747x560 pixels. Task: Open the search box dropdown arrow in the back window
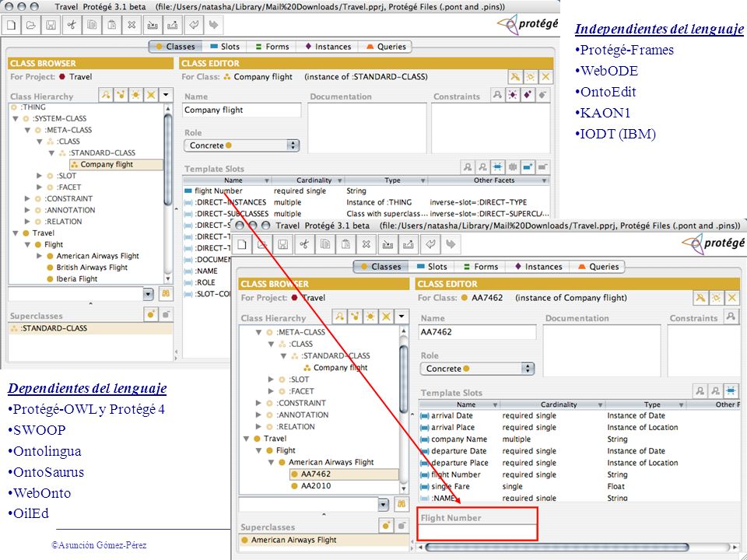[148, 294]
